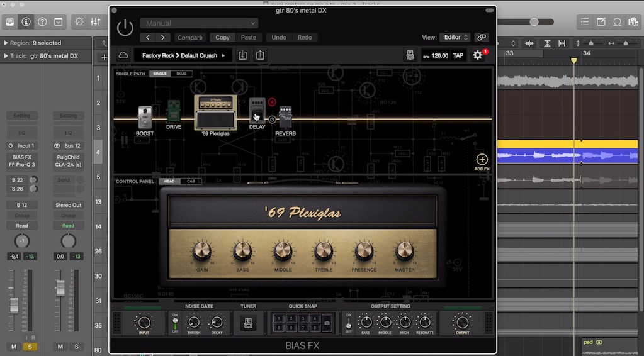Click the BPM 120.00 tempo field
The height and width of the screenshot is (356, 644).
[436, 55]
